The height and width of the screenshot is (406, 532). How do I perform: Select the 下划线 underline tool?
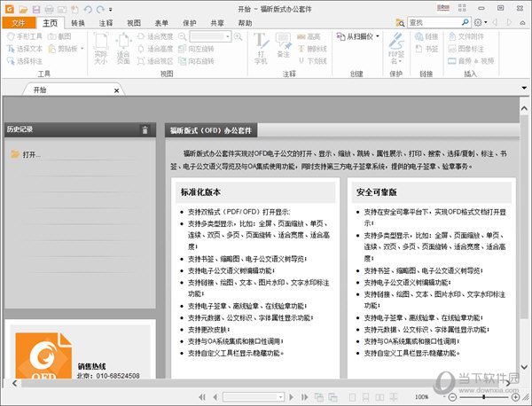tap(312, 61)
